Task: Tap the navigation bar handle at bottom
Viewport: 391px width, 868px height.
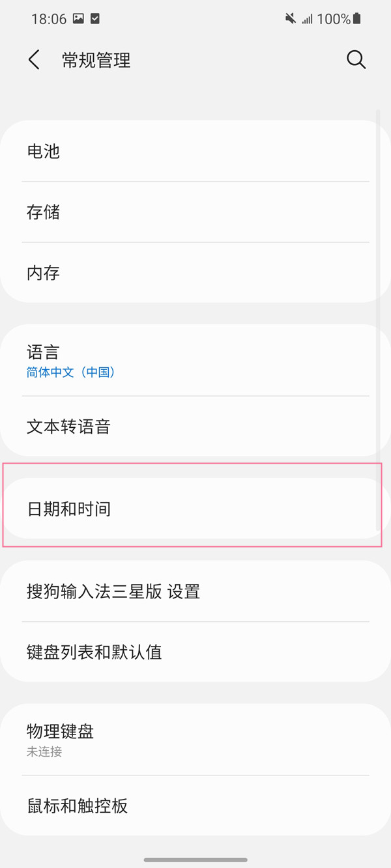Action: pos(195,859)
